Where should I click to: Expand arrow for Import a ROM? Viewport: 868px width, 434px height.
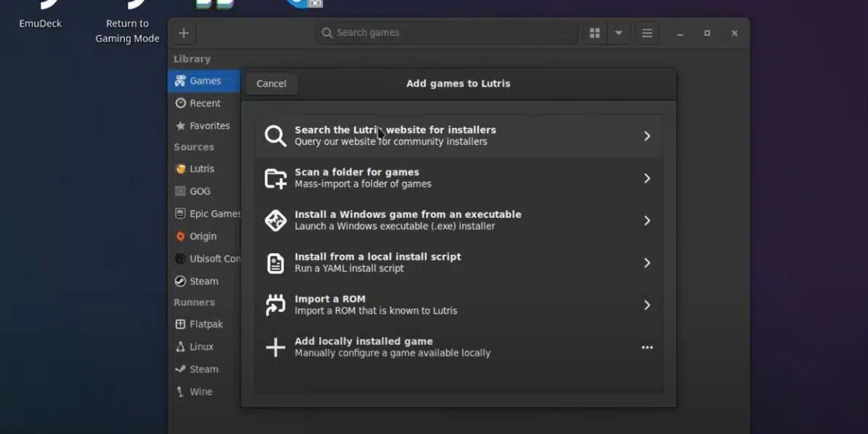pyautogui.click(x=646, y=305)
